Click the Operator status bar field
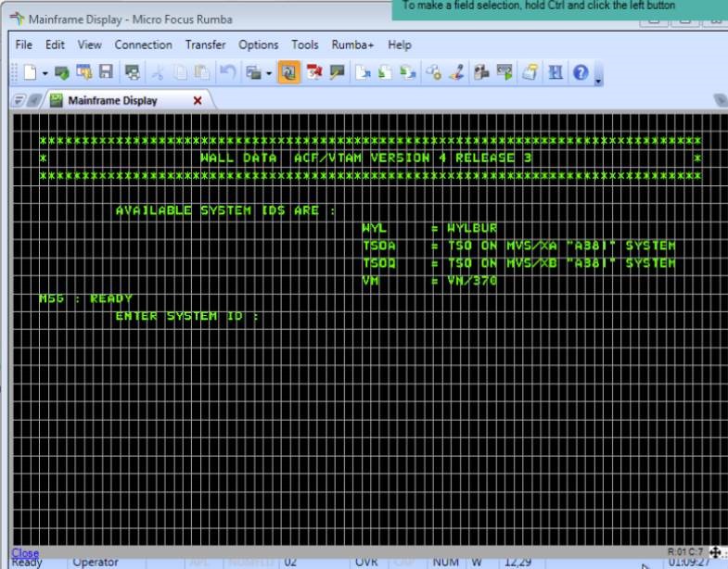 click(x=96, y=563)
